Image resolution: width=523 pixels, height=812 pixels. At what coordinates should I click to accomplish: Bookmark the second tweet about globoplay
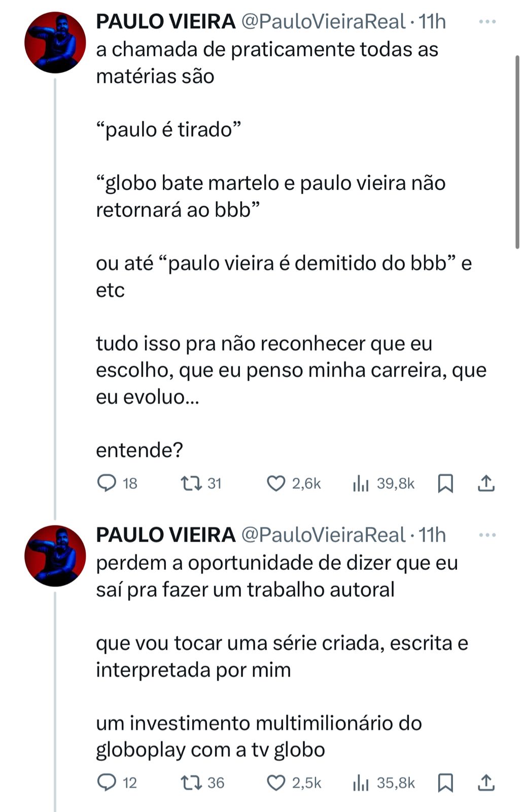coord(445,783)
